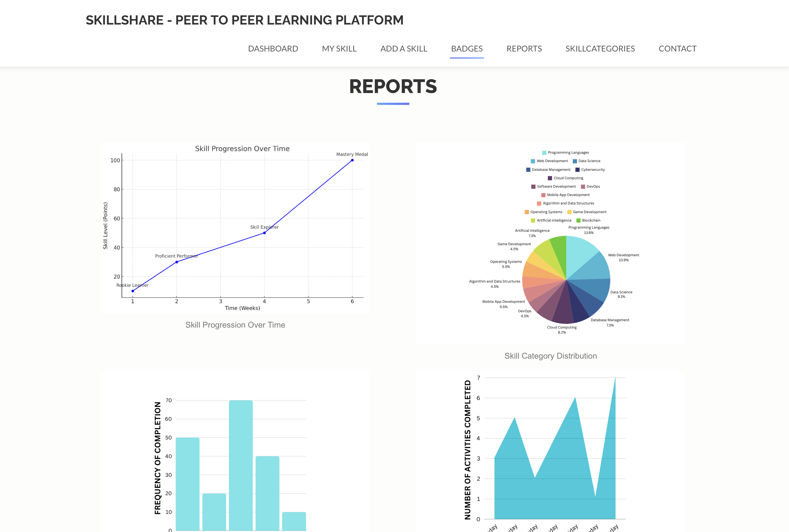
Task: Click the Mastery Medal data point
Action: coord(352,160)
